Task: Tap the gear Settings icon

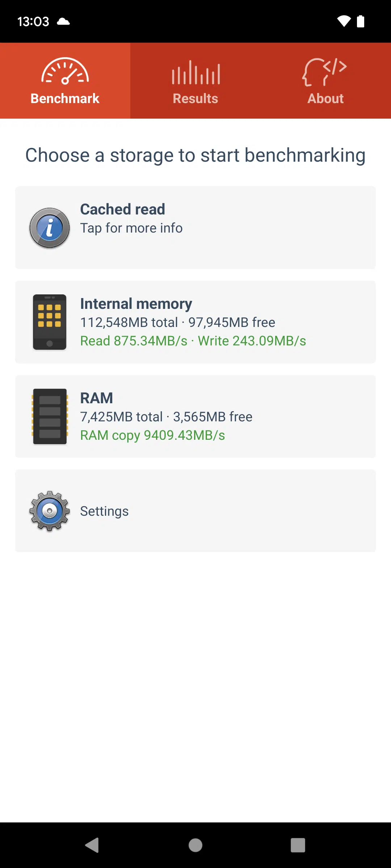Action: (50, 511)
